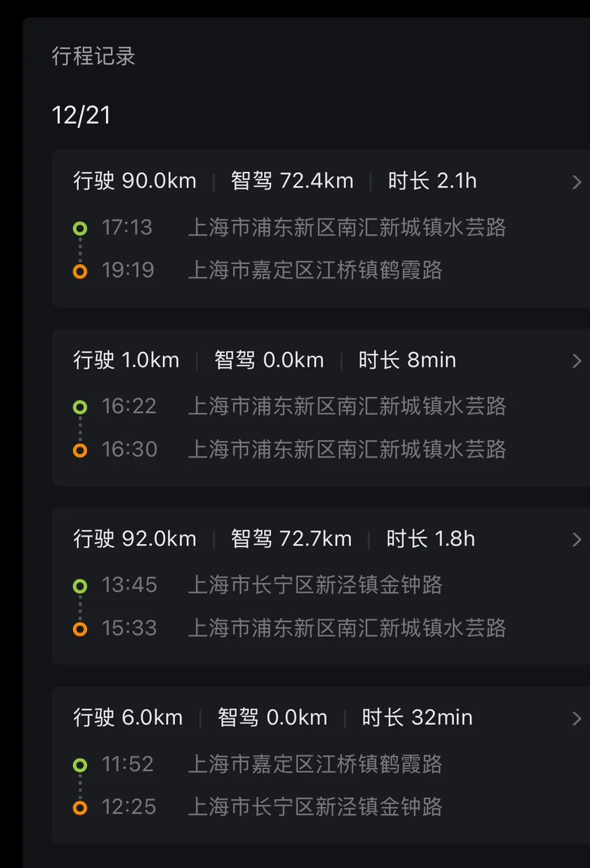Click destination 上海市嘉定区江桥镇鹤霞路 at 19:19
This screenshot has height=868, width=590.
(315, 270)
